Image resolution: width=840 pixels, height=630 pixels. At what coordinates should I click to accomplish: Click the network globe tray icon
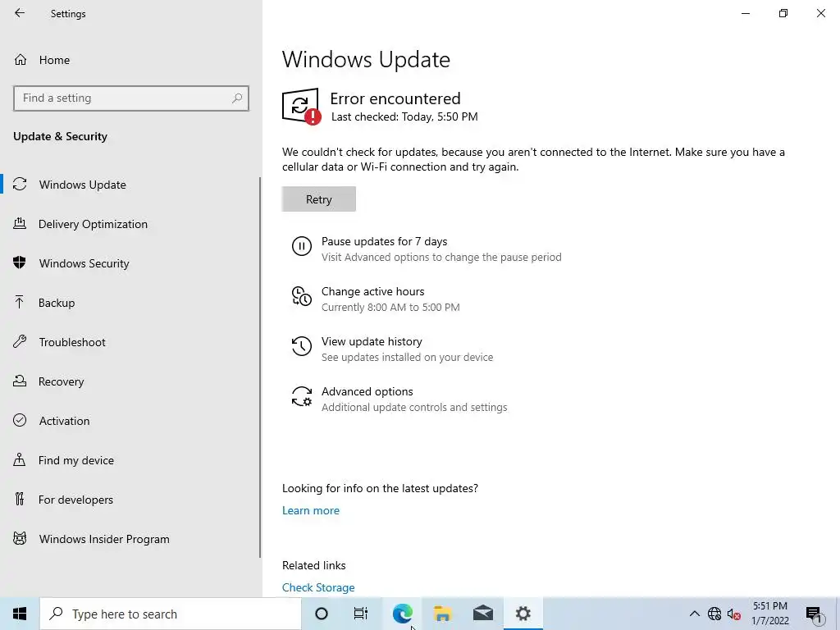point(714,614)
